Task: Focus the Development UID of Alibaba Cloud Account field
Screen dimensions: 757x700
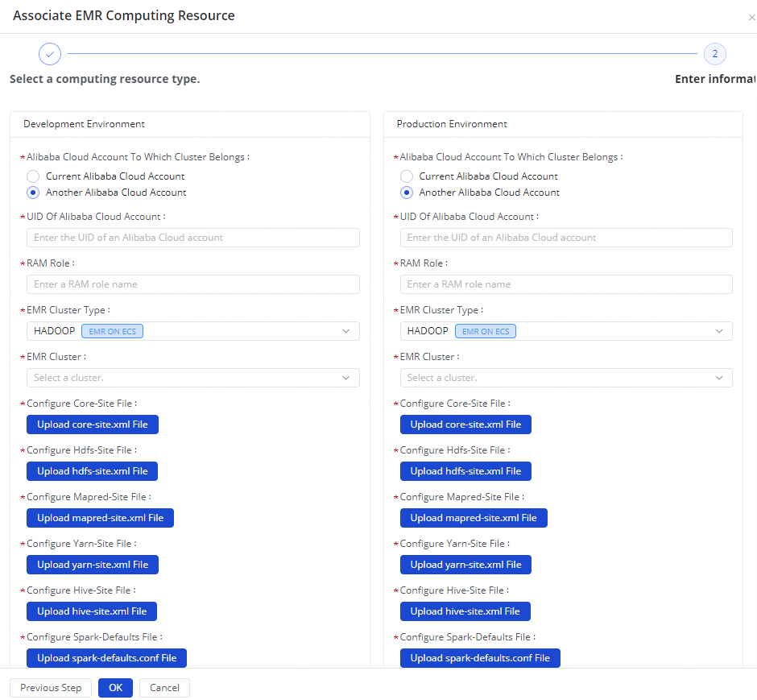Action: click(x=193, y=238)
